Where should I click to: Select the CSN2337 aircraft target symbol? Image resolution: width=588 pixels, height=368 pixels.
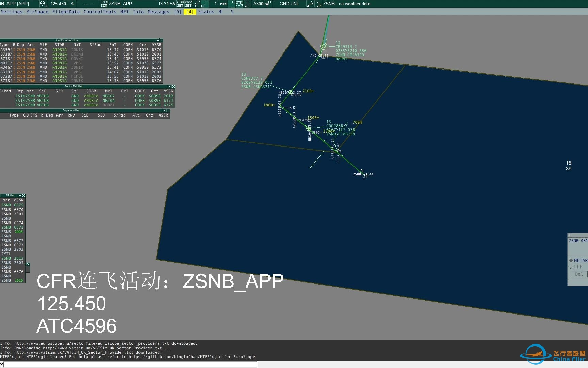coord(290,92)
